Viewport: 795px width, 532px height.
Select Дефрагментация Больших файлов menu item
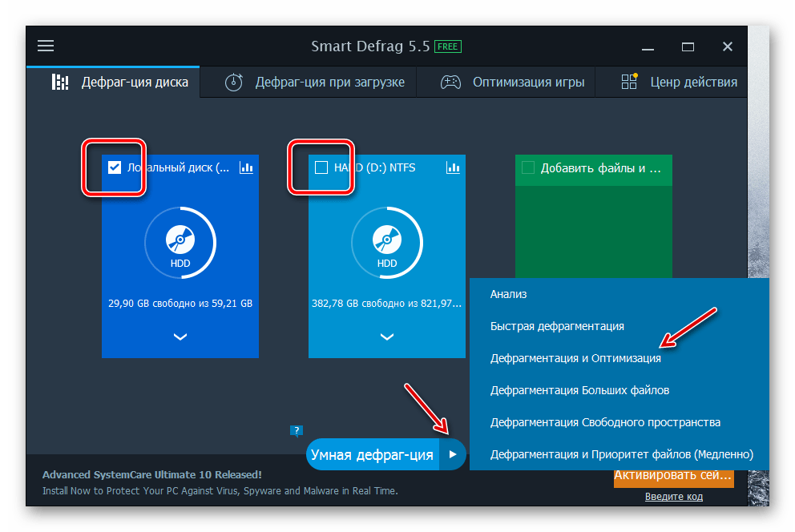619,390
